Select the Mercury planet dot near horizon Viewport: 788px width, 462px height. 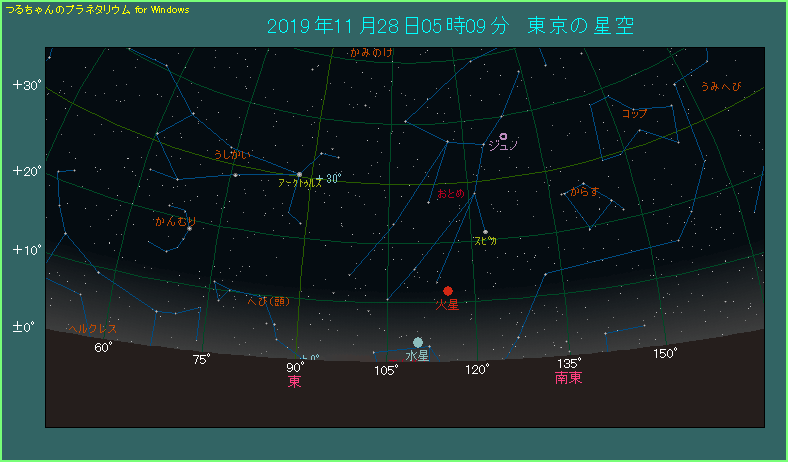(x=418, y=342)
